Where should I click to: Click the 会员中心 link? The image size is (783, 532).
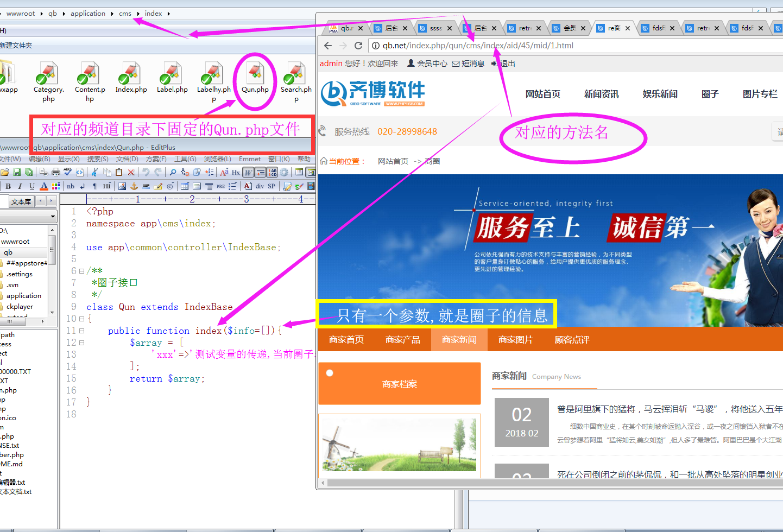tap(427, 64)
